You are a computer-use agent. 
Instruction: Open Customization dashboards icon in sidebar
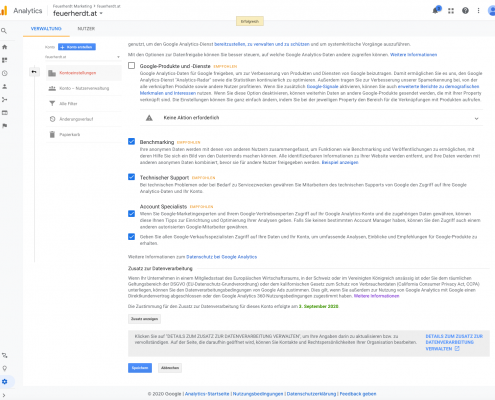coord(5,60)
